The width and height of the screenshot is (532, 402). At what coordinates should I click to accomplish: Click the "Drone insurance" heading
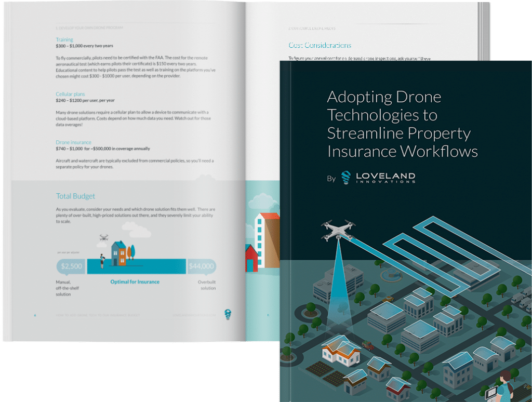click(x=73, y=142)
